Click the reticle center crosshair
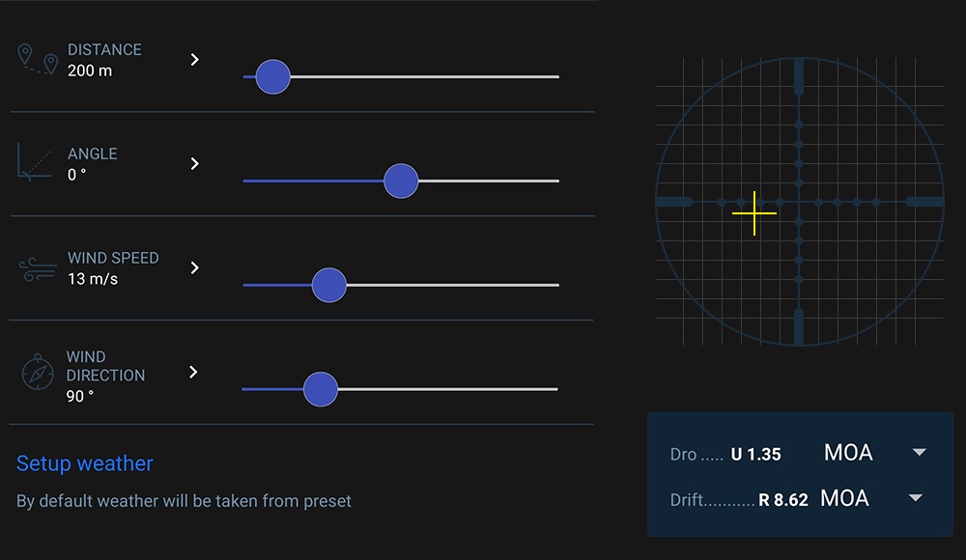 [799, 202]
